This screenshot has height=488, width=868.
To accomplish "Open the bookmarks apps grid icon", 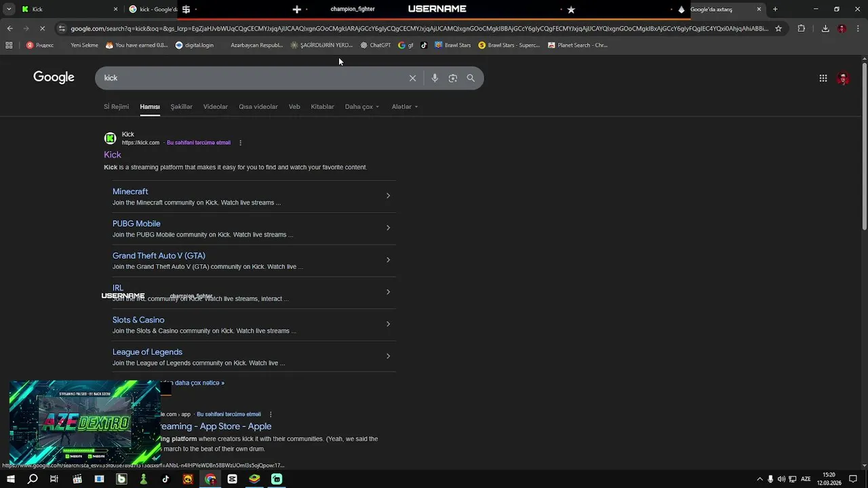I will 9,45.
